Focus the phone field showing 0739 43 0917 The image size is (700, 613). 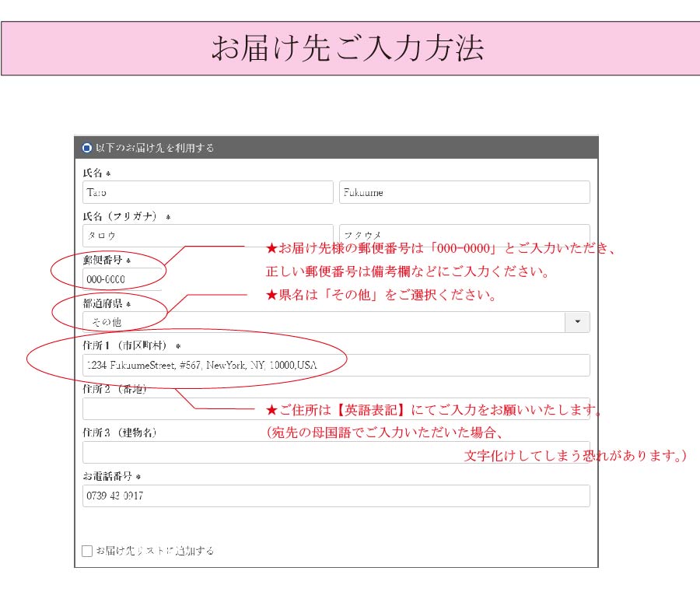[x=336, y=496]
